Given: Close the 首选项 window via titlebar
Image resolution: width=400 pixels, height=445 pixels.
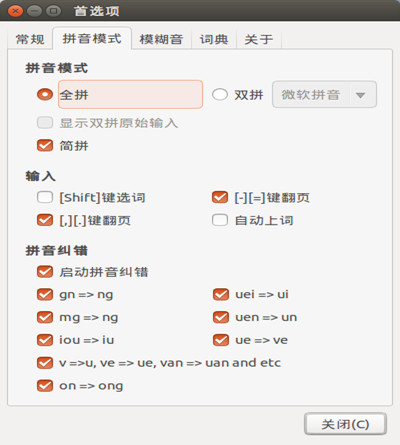Looking at the screenshot, I should (x=15, y=11).
